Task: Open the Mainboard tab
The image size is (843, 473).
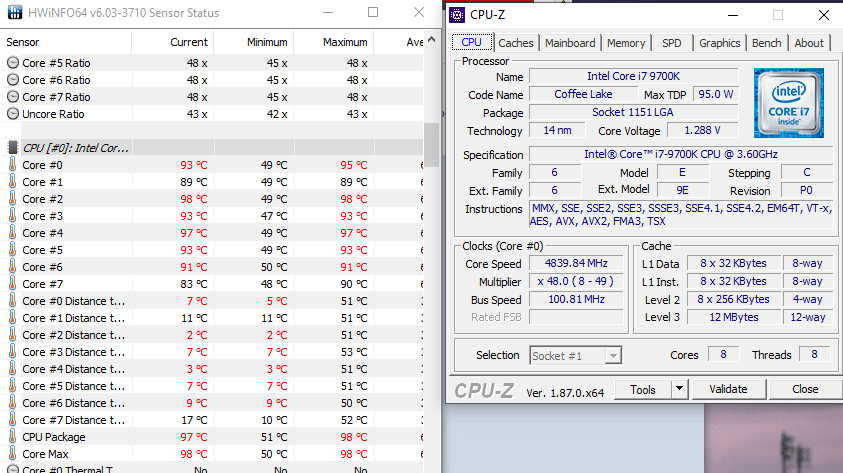Action: (570, 43)
